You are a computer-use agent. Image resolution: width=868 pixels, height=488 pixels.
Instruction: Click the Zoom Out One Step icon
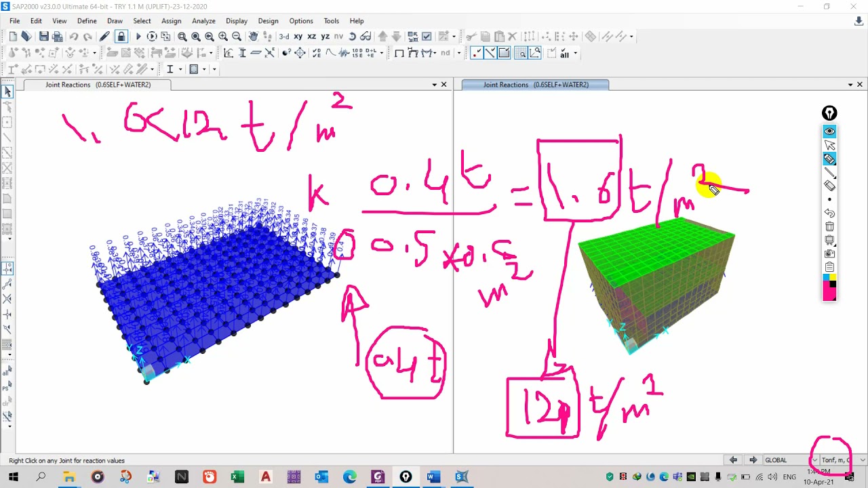236,36
